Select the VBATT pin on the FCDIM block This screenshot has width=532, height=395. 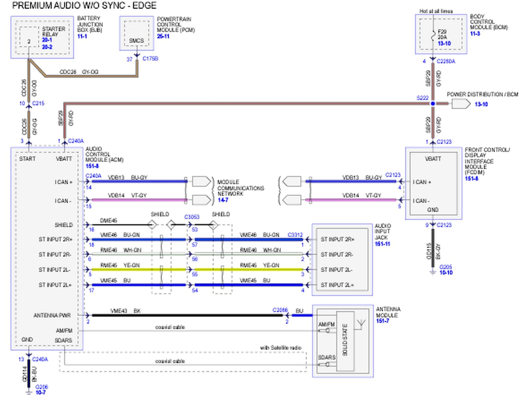click(433, 158)
